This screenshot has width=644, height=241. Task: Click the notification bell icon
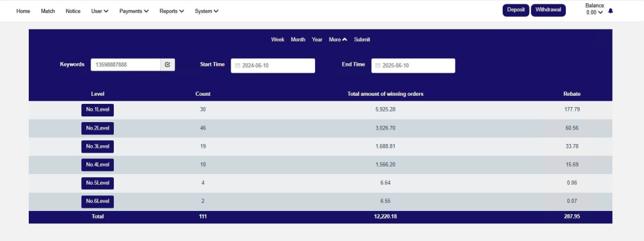coord(610,11)
